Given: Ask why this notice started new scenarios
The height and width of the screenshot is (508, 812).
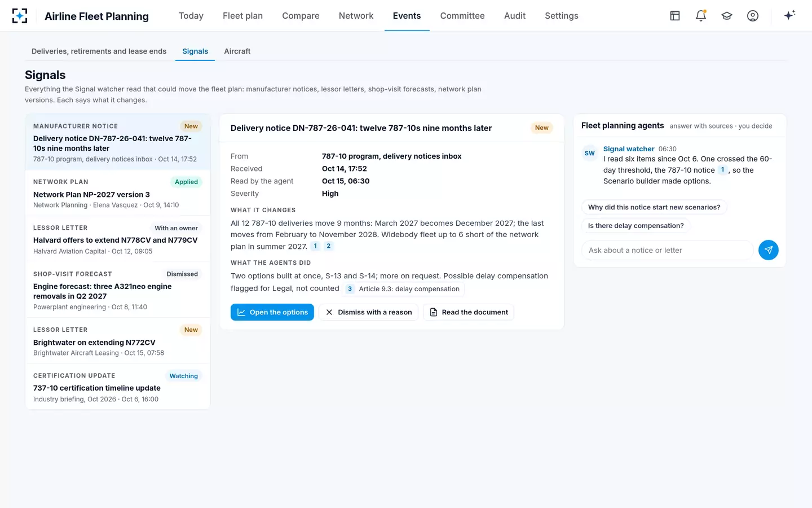Looking at the screenshot, I should [654, 207].
